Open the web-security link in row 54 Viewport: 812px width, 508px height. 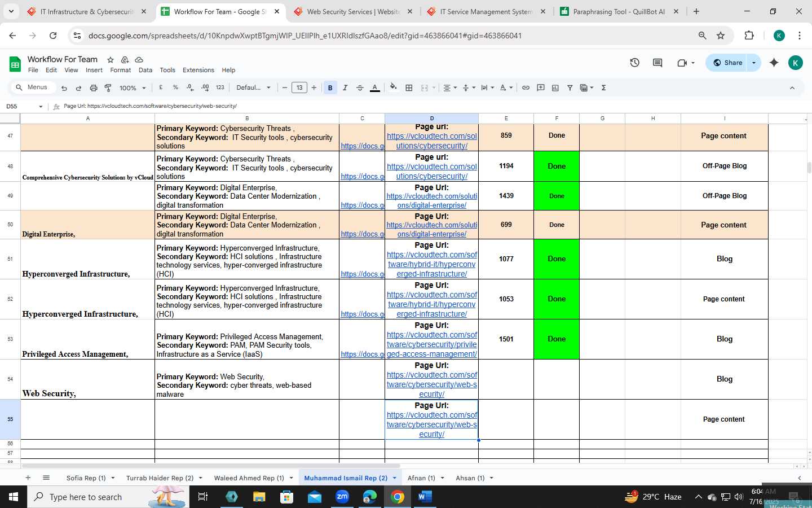click(x=432, y=384)
